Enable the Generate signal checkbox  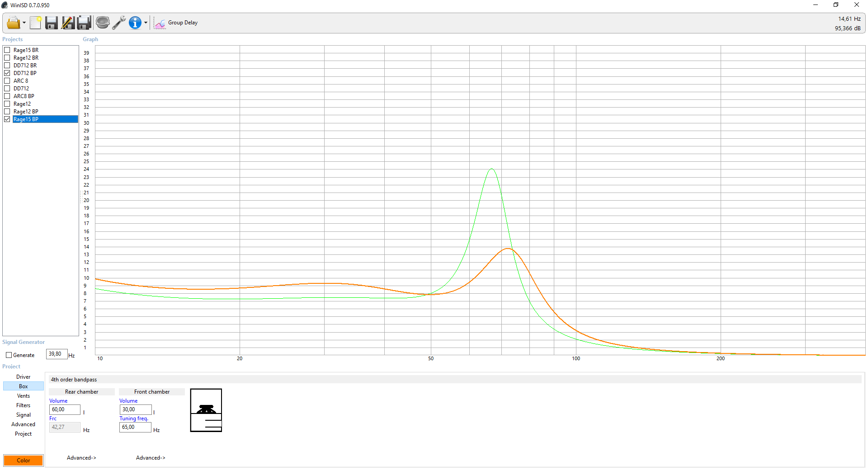point(9,355)
